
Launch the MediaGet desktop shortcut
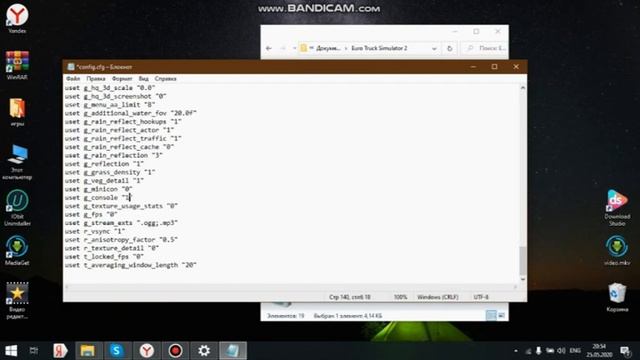pyautogui.click(x=17, y=251)
